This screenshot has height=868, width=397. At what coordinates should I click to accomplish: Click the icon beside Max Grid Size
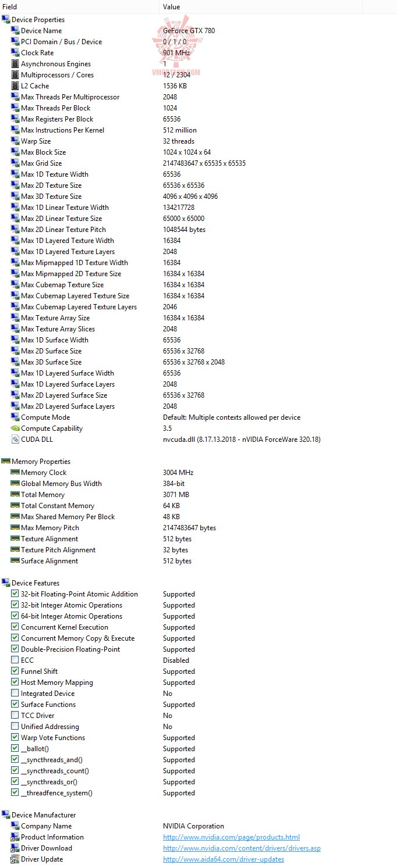click(15, 163)
